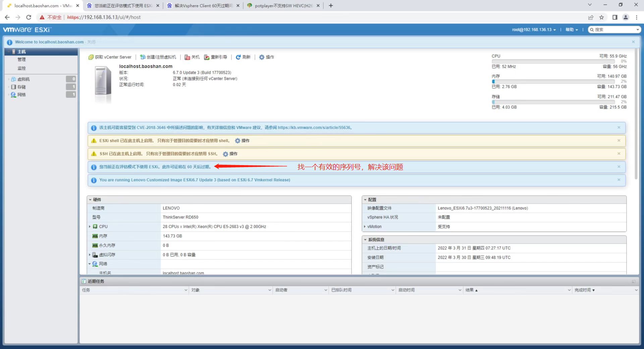644x349 pixels.
Task: Open the 操作 actions gear icon
Action: (x=262, y=57)
